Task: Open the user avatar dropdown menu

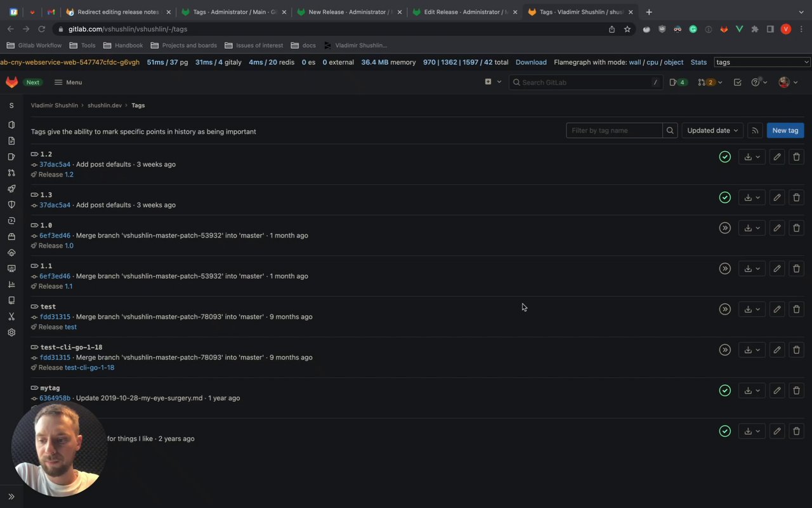Action: coord(787,82)
